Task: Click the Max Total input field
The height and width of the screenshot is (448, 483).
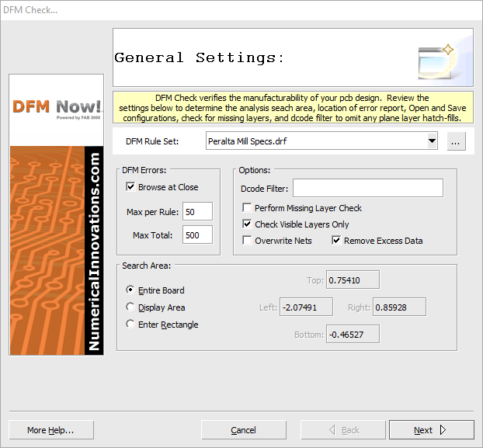Action: point(197,235)
